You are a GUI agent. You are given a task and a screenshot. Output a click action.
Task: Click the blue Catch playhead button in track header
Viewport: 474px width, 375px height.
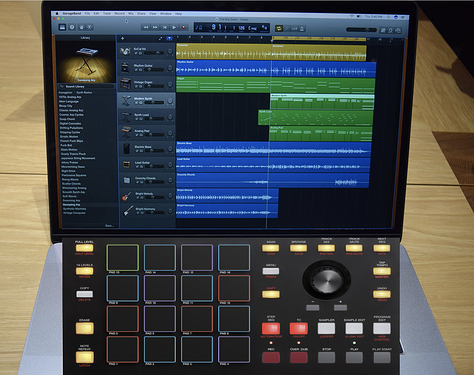click(169, 39)
